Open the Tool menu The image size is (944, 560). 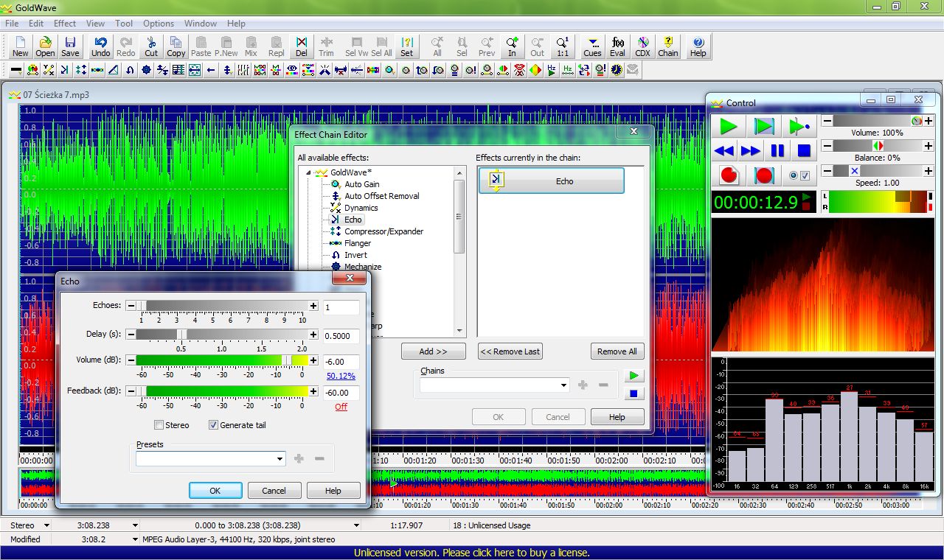124,24
